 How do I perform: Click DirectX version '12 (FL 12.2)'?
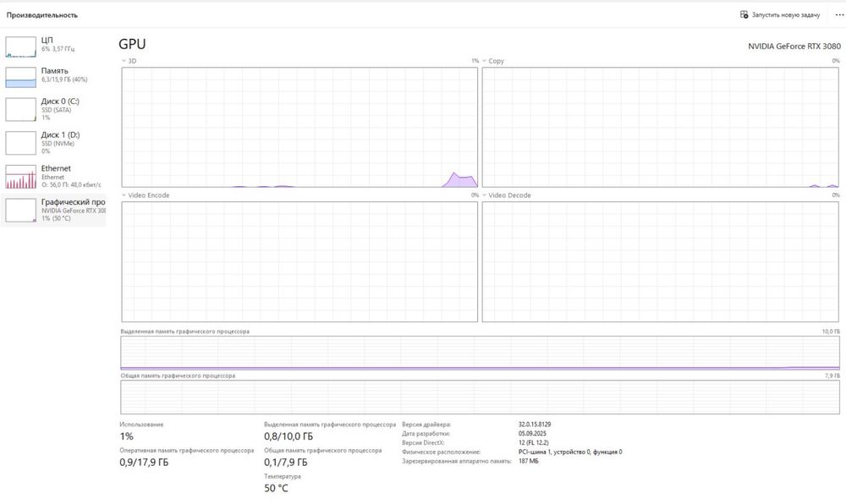(x=534, y=442)
